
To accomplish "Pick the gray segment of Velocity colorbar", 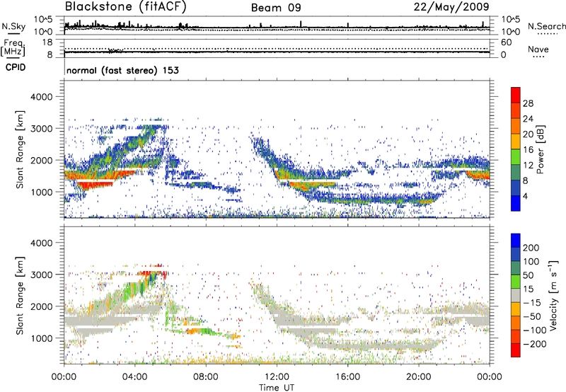I will (x=516, y=295).
